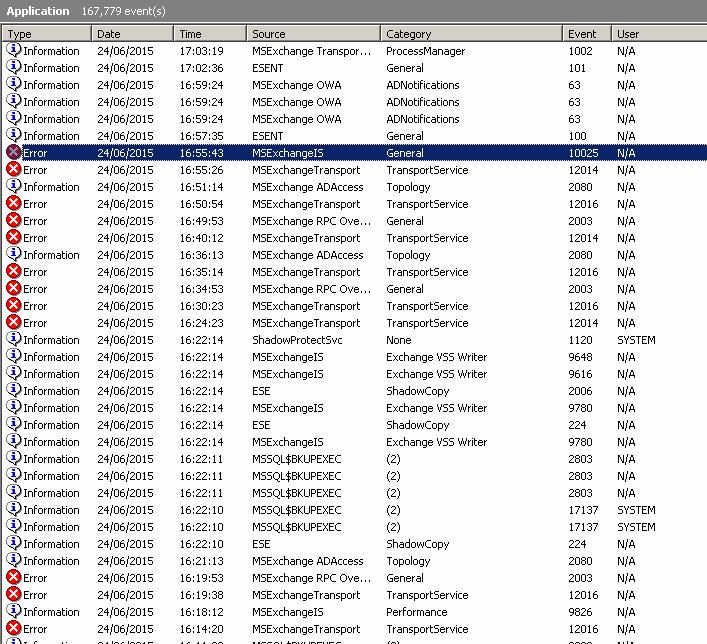Screen dimensions: 707x644
Task: Click event ID 101 in the list
Action: (x=577, y=68)
